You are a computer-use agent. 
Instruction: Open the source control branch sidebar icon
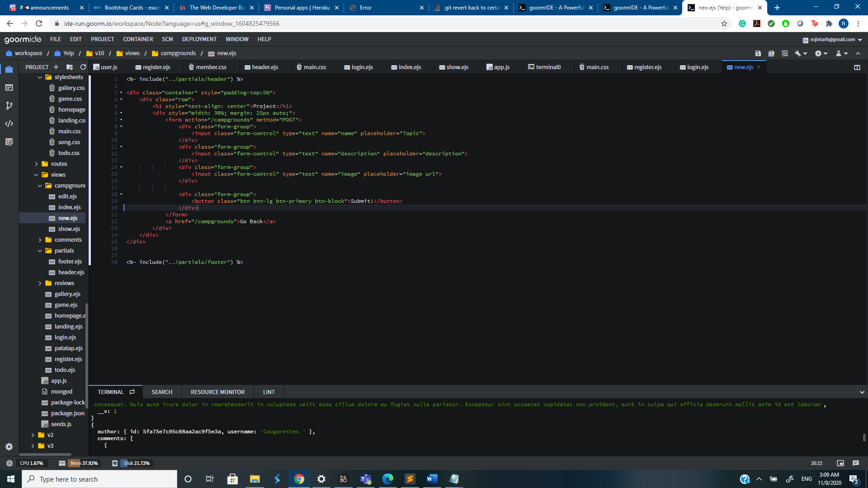(9, 105)
